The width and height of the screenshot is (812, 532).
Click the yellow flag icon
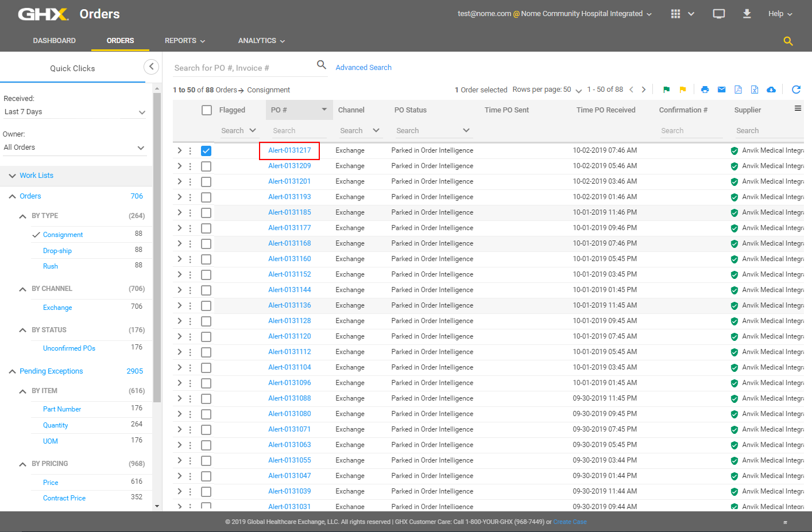tap(682, 90)
